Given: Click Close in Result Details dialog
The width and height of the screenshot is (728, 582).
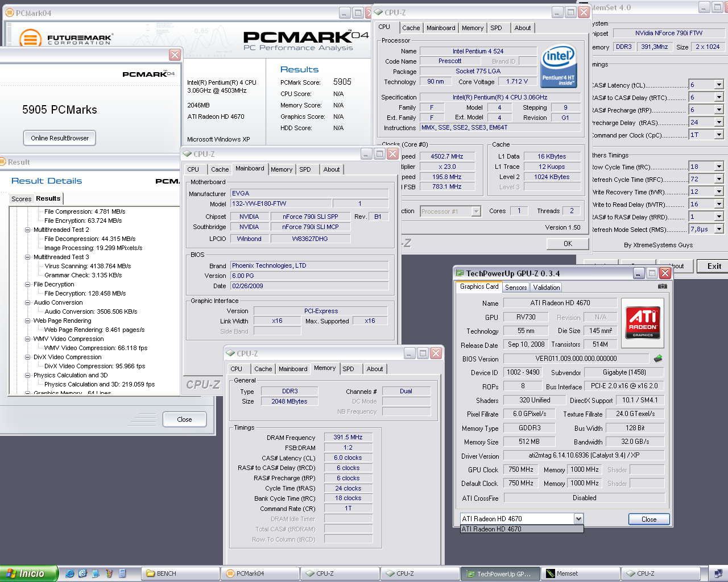Looking at the screenshot, I should click(184, 419).
